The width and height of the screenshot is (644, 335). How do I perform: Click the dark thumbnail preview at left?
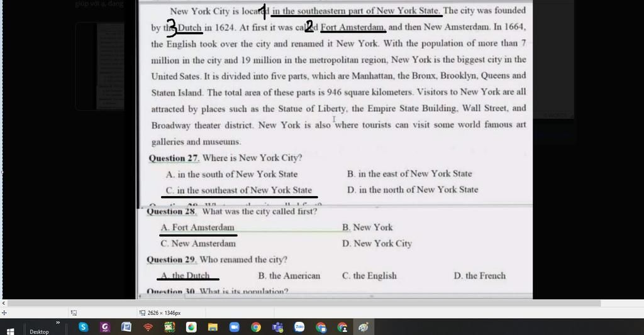tap(100, 66)
